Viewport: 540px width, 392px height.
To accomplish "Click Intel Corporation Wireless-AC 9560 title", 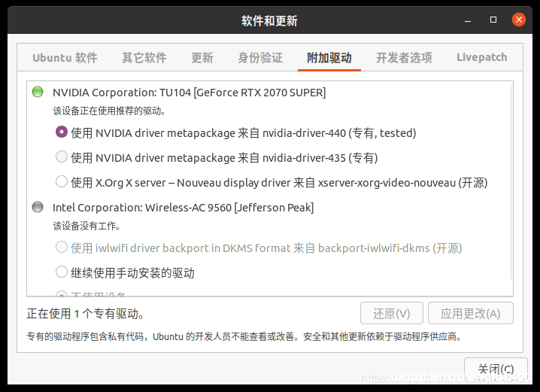I will point(184,208).
